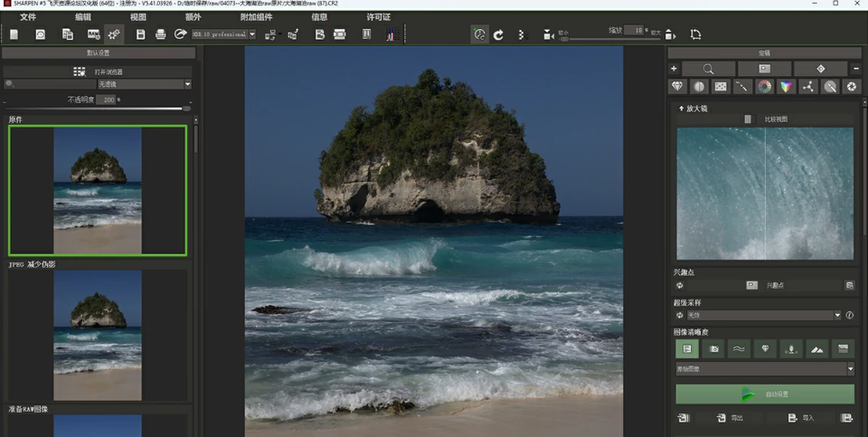Open the professional mode dropdown
Image resolution: width=868 pixels, height=437 pixels.
[x=223, y=34]
